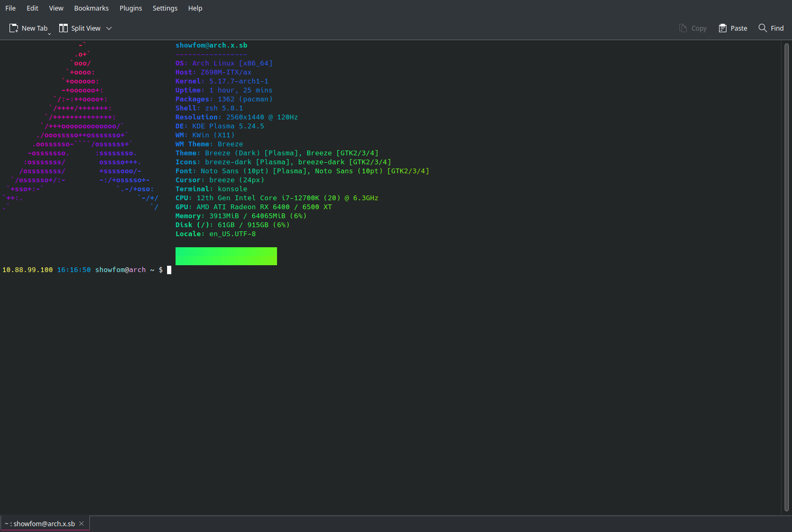792x532 pixels.
Task: Select the showfom@arch.x.sb tab
Action: pos(40,524)
